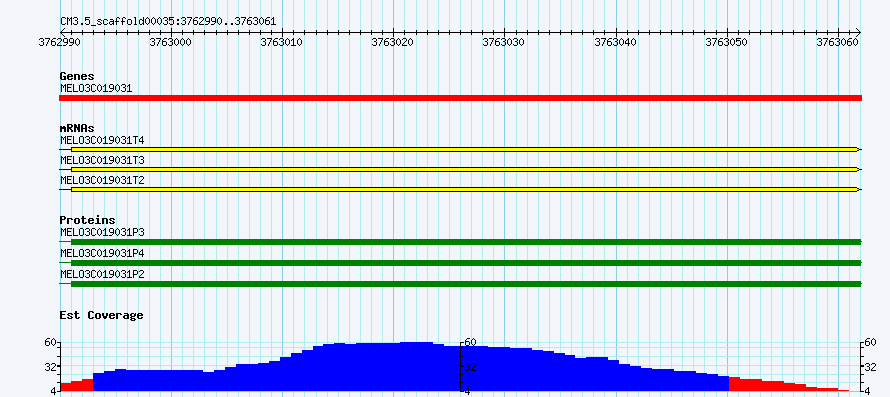Click ruler position 3763020
This screenshot has width=890, height=397.
coord(393,42)
